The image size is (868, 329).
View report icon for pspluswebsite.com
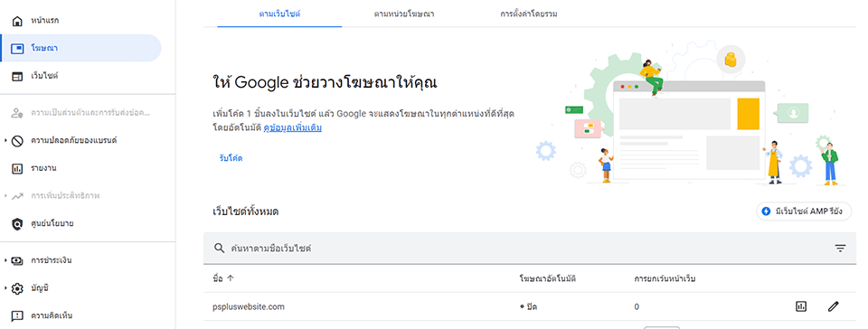(x=801, y=306)
